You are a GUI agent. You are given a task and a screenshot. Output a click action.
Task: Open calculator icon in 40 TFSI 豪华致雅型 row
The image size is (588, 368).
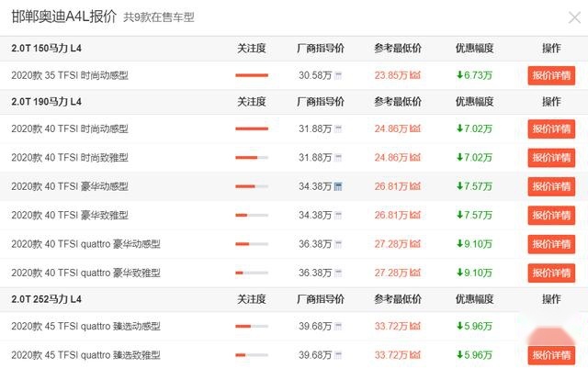click(338, 215)
